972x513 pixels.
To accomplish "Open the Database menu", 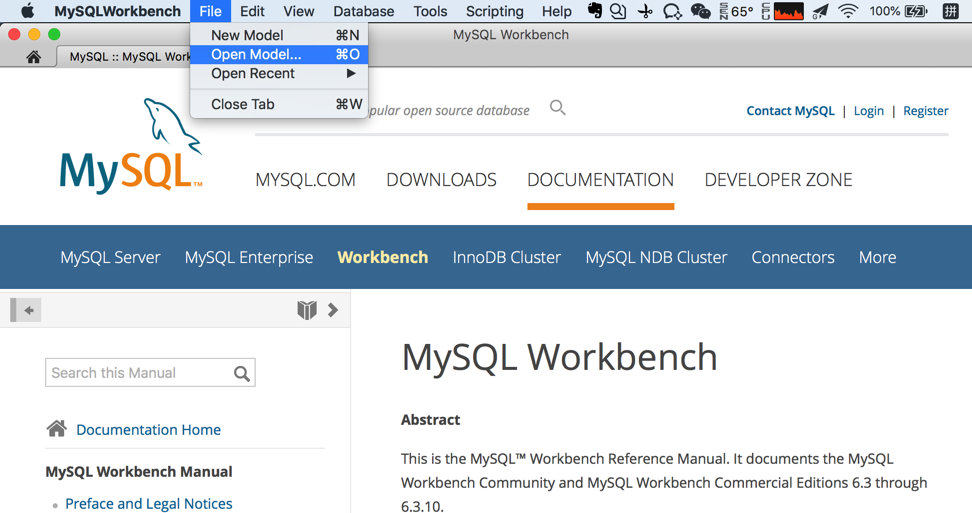I will [363, 11].
